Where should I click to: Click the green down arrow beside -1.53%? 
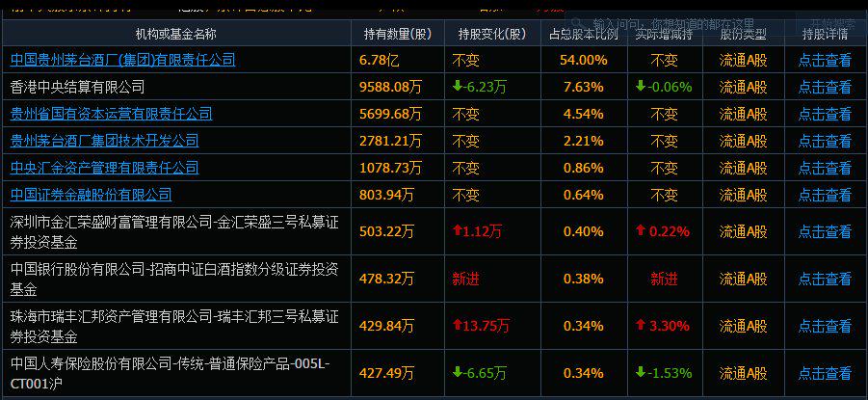641,372
